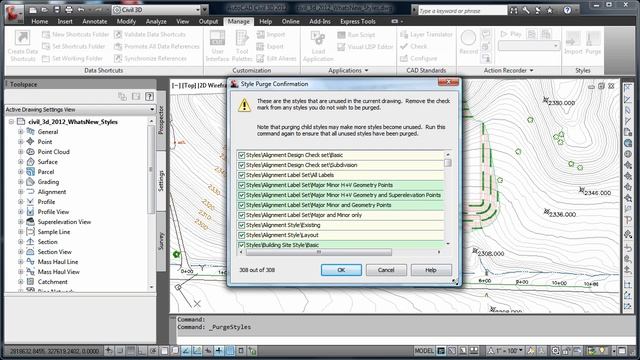Open the Analyze ribbon tab

[156, 21]
